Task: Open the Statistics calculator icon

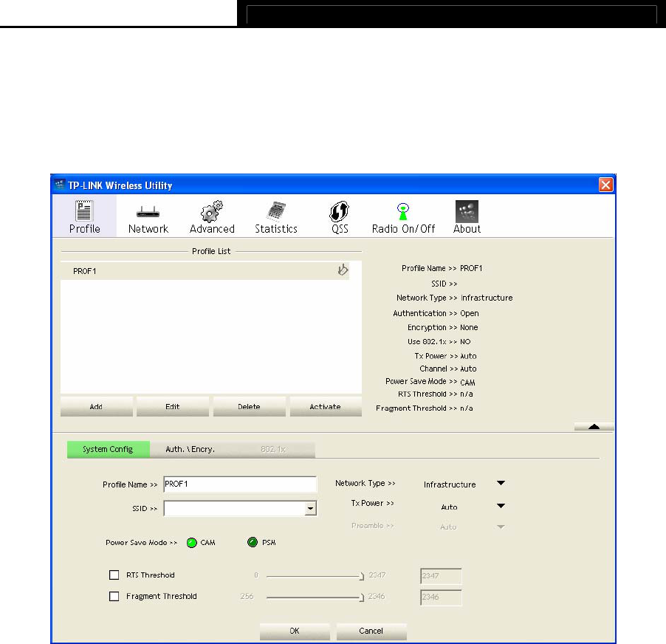Action: click(x=276, y=211)
